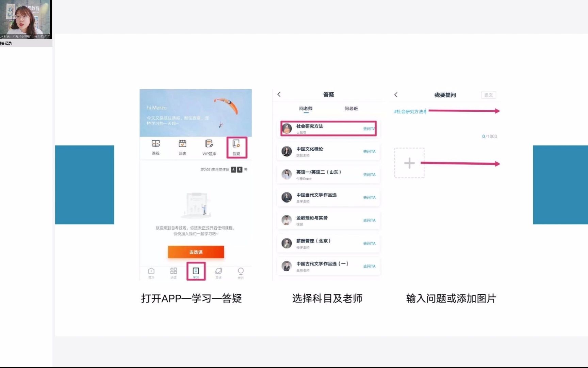This screenshot has height=368, width=588.
Task: Click the 金融理论与实务 teacher avatar
Action: (287, 220)
